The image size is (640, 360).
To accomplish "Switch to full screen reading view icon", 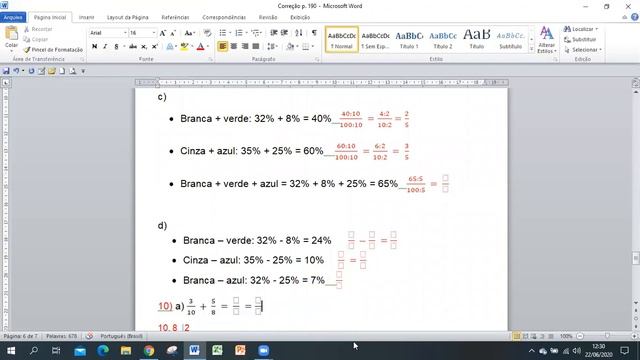I will pos(525,336).
